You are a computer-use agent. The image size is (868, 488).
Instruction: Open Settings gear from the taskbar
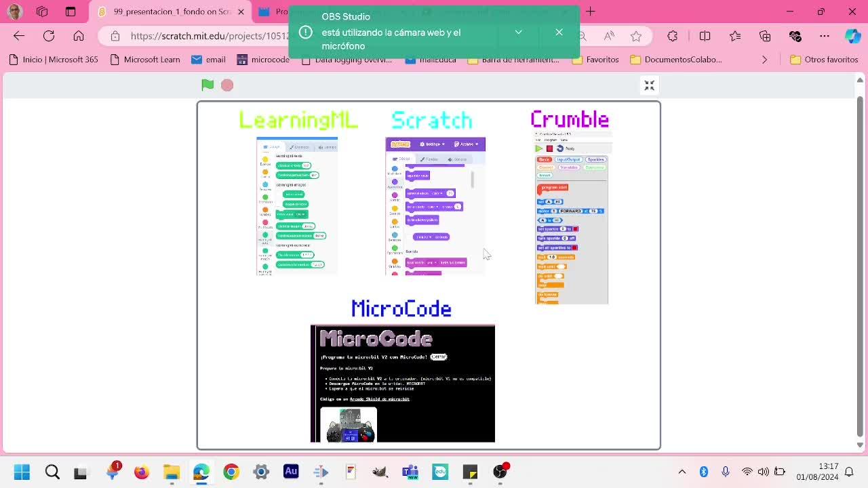tap(261, 472)
